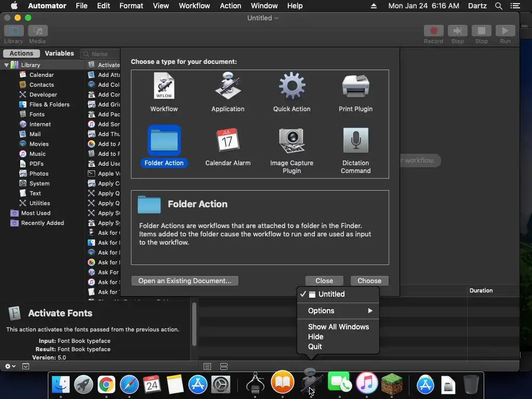
Task: Select Contacts in the Library list
Action: (x=42, y=85)
